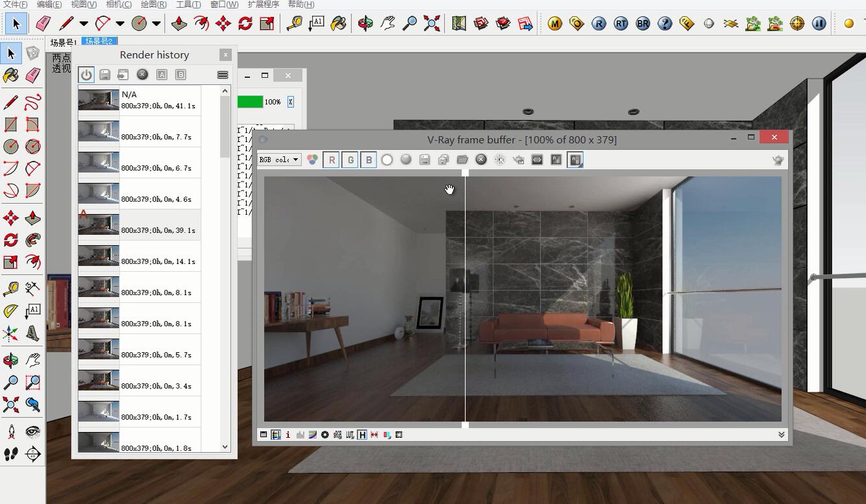Open the 帮助(H) menu
This screenshot has height=504, width=866.
pos(301,5)
